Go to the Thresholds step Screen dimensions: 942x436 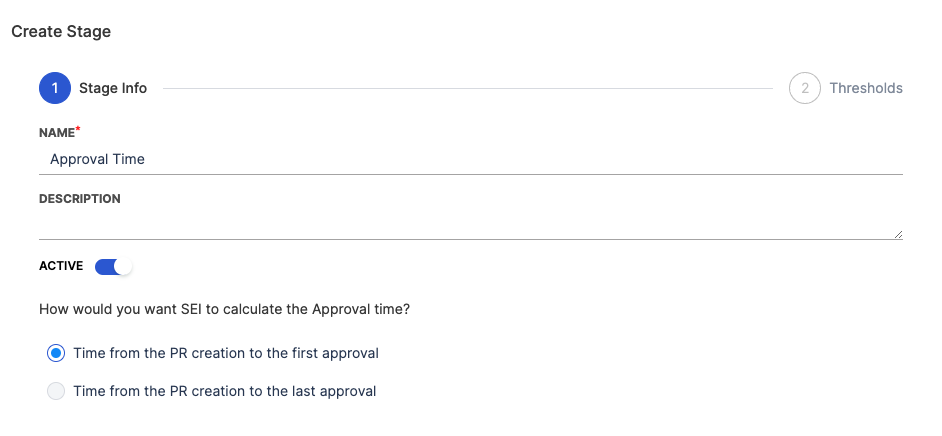click(x=865, y=88)
